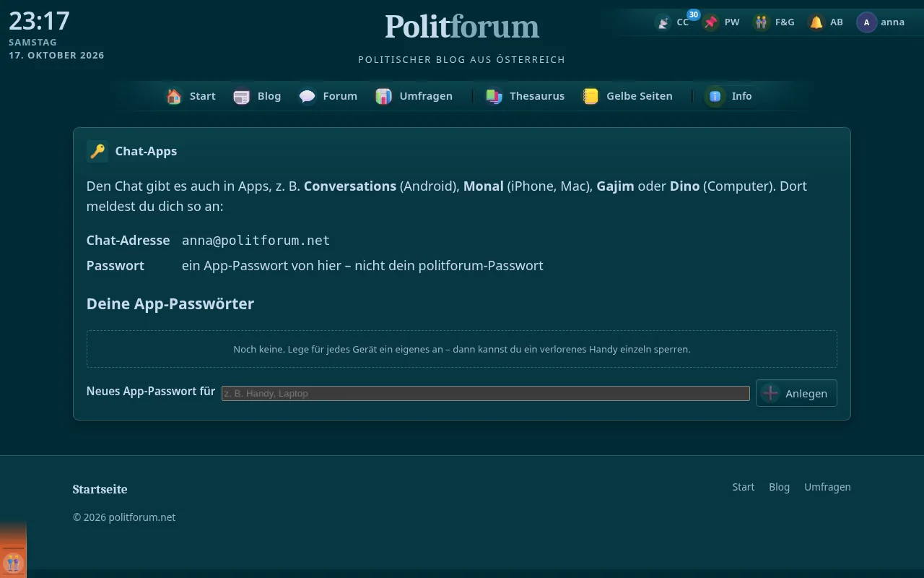Click the PW pushpin icon

click(x=711, y=22)
